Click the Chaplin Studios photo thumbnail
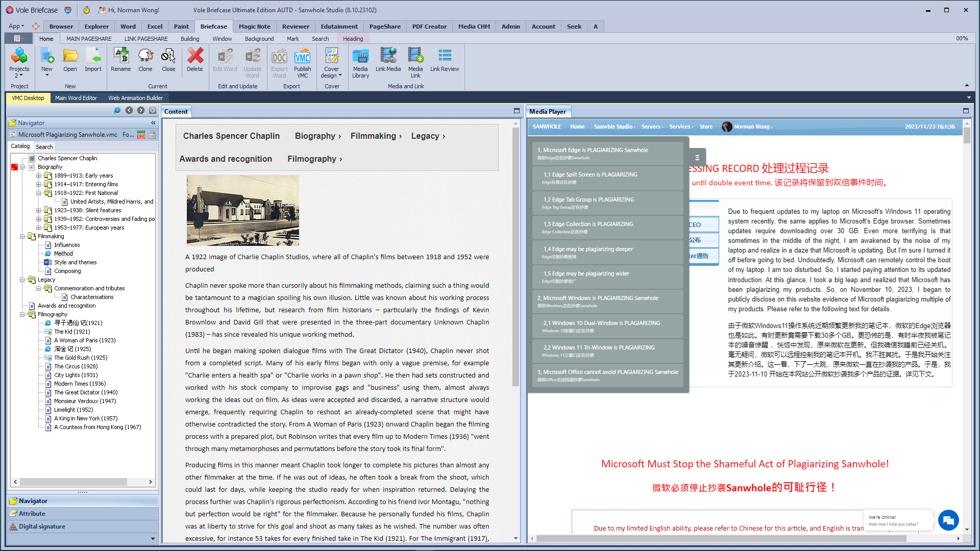Screen dimensions: 980x551 (x=243, y=211)
